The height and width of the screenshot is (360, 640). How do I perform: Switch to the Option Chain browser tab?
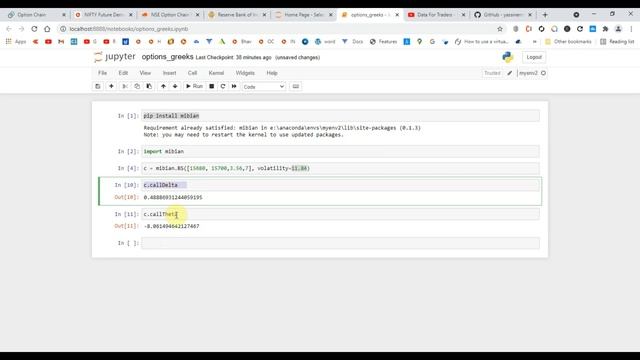(x=36, y=15)
